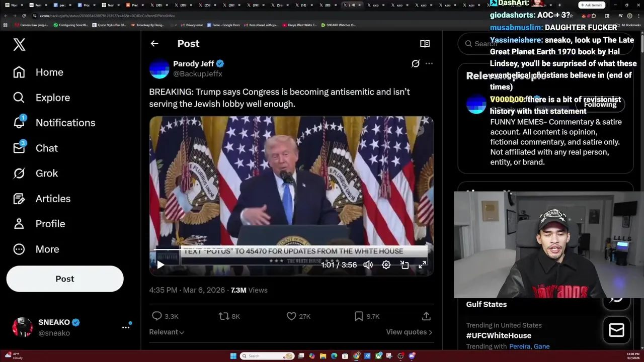Bookmark the post showing 9.7K
The width and height of the screenshot is (644, 362).
click(x=367, y=316)
